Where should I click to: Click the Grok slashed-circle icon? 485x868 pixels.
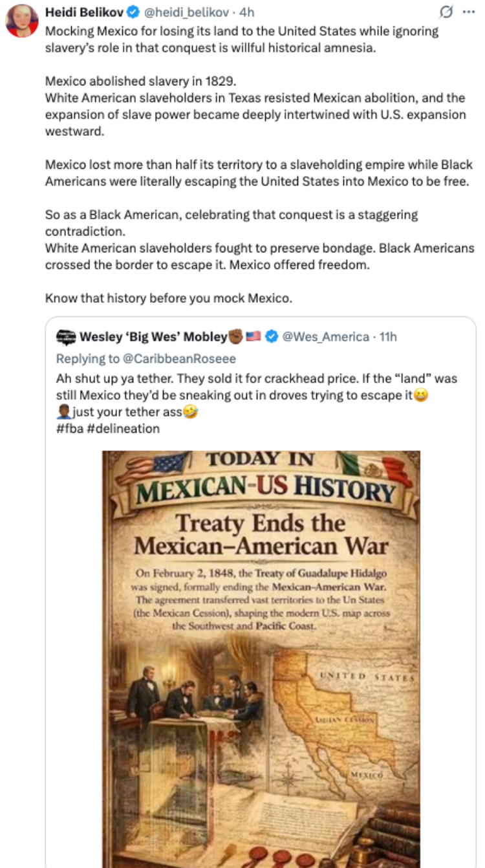[446, 12]
